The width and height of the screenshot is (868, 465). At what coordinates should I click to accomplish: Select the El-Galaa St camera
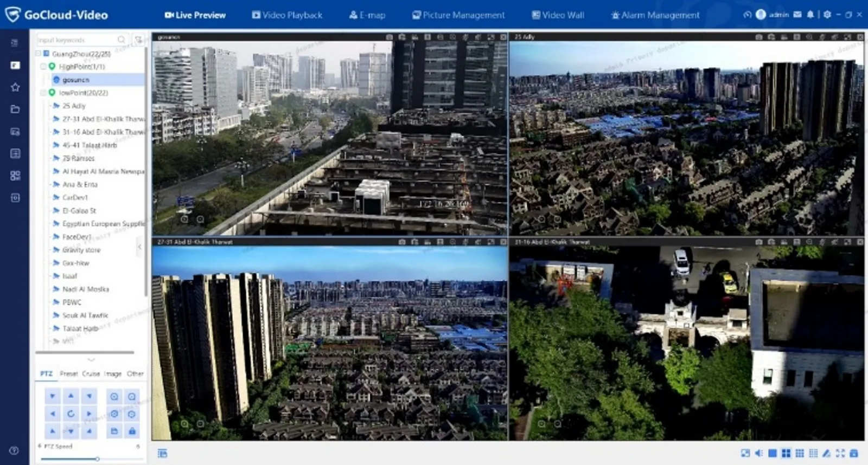pyautogui.click(x=79, y=210)
